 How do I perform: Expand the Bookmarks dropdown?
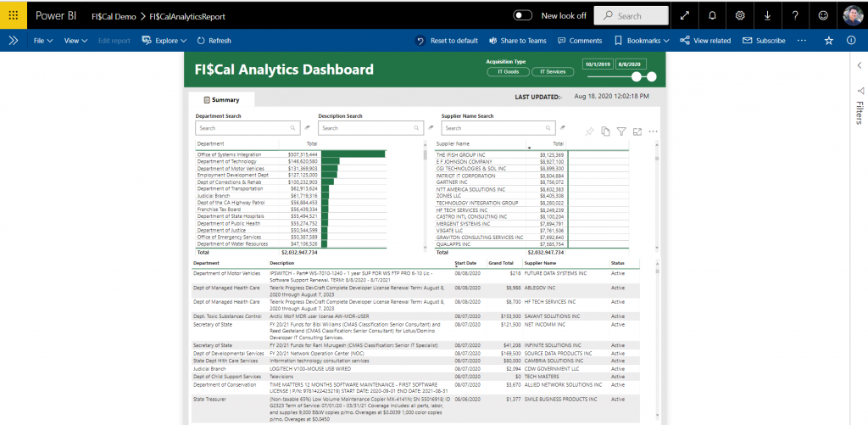pos(642,41)
